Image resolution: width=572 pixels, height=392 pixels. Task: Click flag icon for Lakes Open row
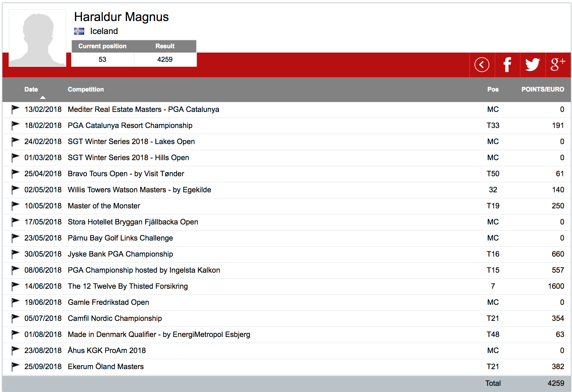click(x=15, y=142)
